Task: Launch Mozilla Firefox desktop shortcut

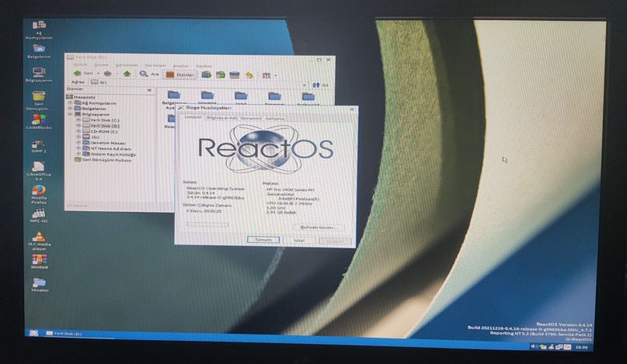Action: [x=39, y=194]
